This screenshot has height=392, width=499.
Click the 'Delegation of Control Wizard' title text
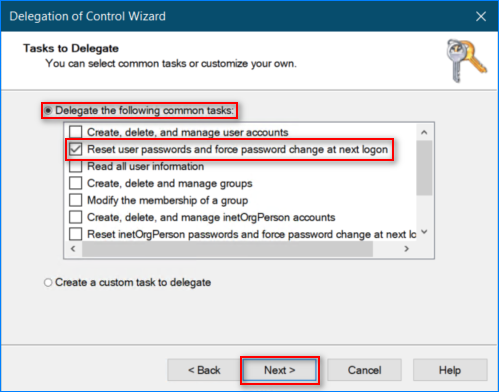[87, 16]
